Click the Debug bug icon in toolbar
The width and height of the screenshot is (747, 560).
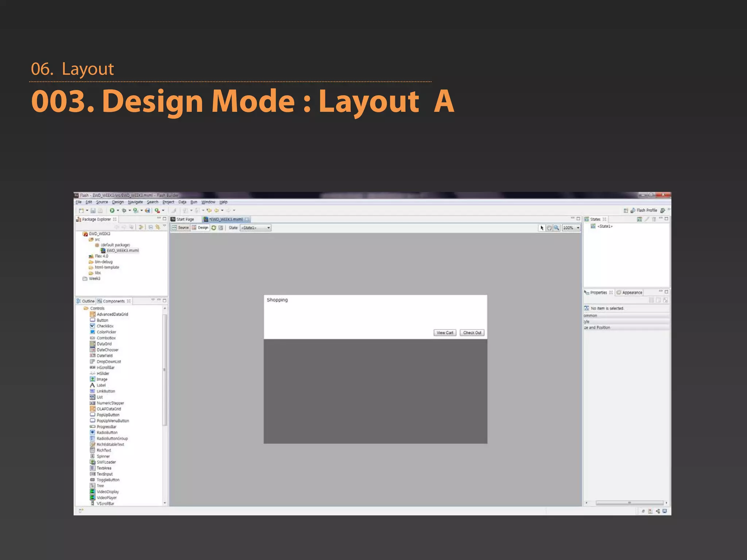124,210
